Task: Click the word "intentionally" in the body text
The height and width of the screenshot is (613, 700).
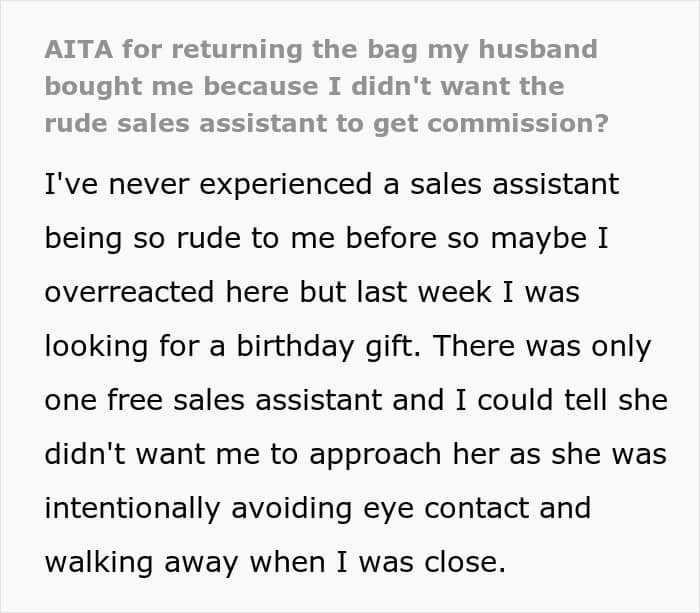Action: click(x=133, y=509)
